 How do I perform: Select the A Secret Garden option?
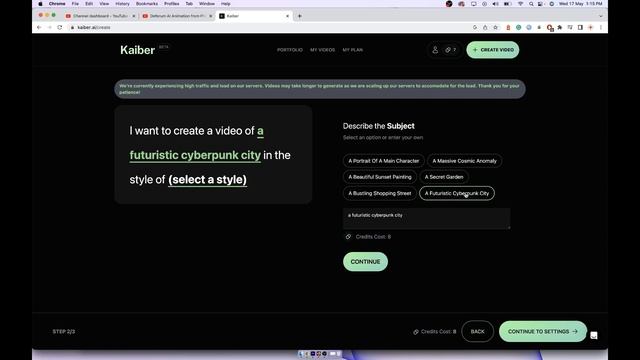point(444,177)
